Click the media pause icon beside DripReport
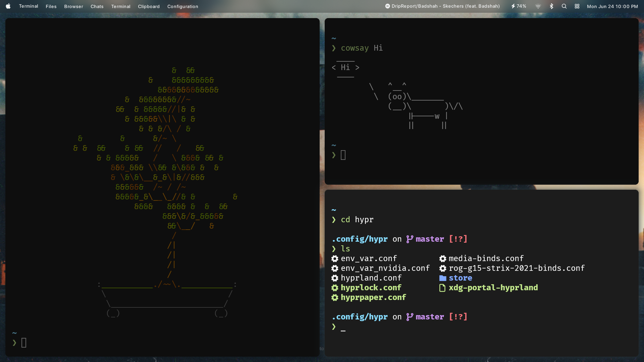 tap(387, 6)
